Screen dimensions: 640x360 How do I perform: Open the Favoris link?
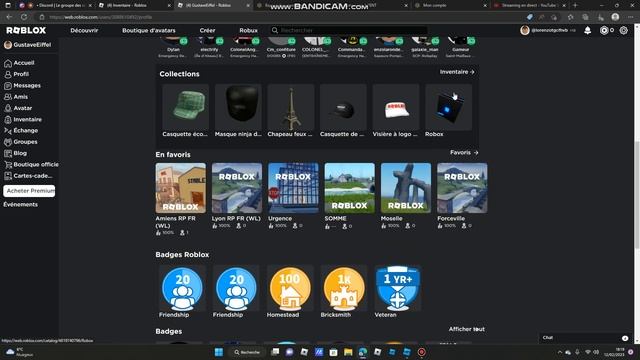click(x=464, y=153)
